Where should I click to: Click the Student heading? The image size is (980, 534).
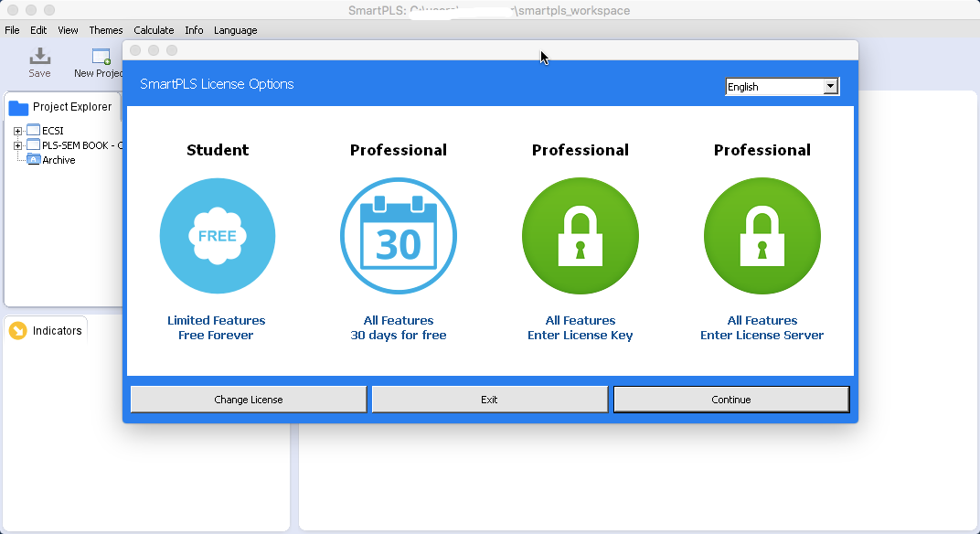click(x=218, y=150)
